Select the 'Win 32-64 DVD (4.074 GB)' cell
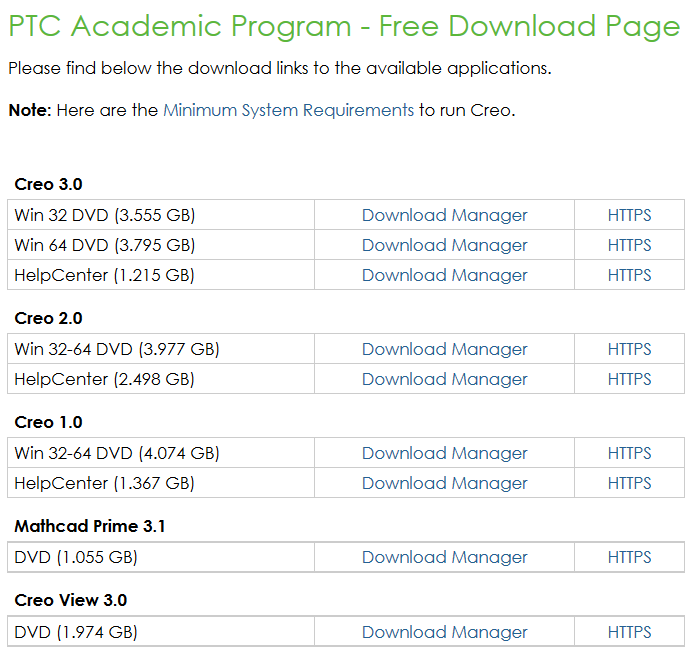 [161, 453]
